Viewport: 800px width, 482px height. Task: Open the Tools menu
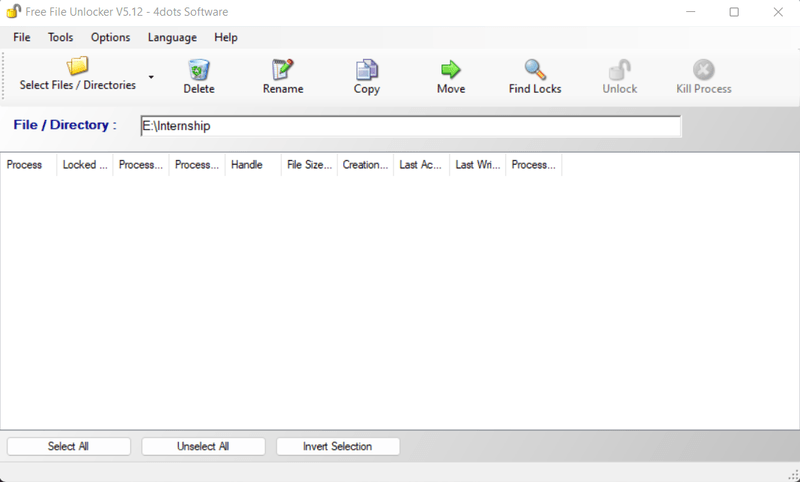(x=60, y=37)
